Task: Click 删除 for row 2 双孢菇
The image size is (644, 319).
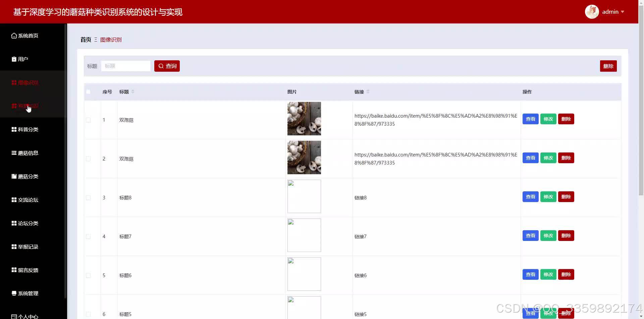Action: click(x=566, y=158)
